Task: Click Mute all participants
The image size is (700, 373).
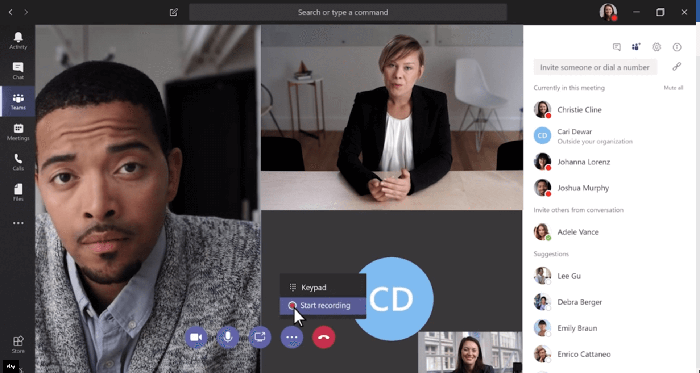Action: (x=673, y=88)
